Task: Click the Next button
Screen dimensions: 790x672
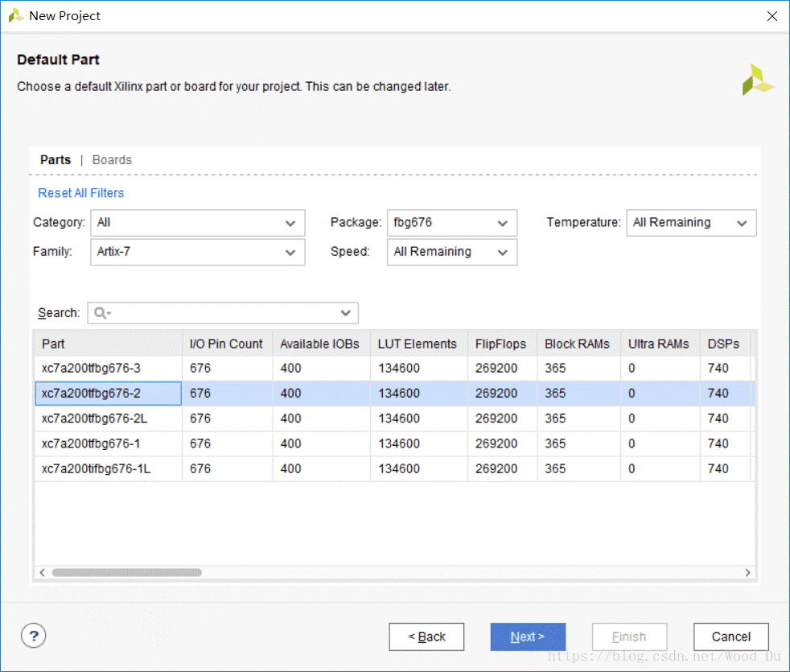Action: click(528, 637)
